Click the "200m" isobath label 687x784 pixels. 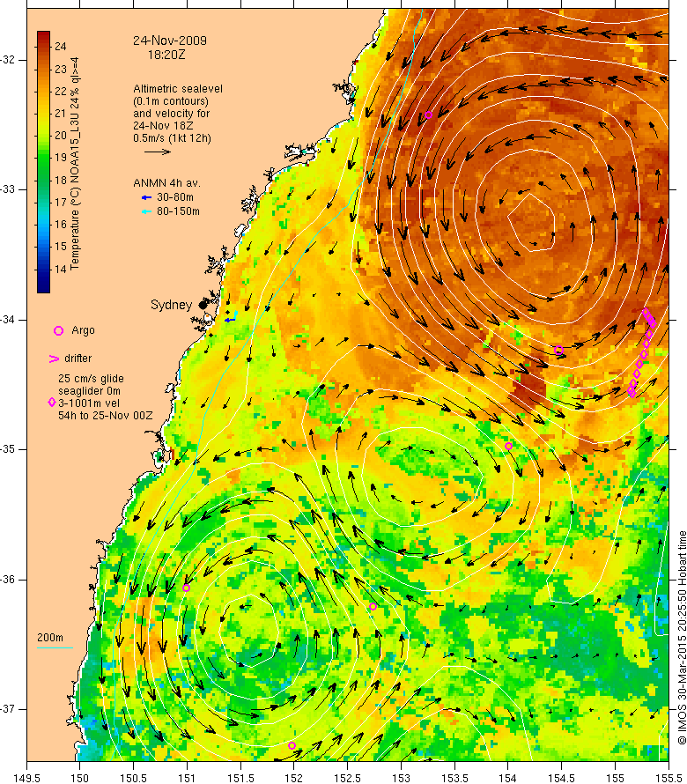pos(50,638)
